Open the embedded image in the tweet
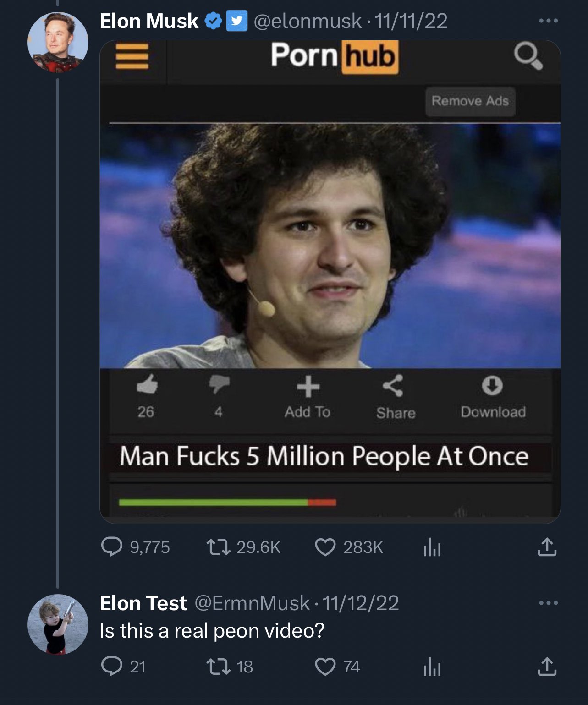Image resolution: width=588 pixels, height=705 pixels. 330,282
